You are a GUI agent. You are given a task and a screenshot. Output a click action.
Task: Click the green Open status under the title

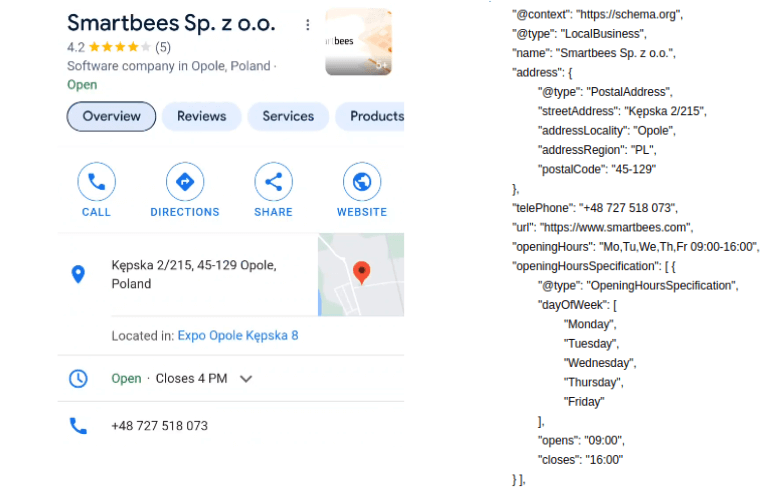tap(82, 85)
